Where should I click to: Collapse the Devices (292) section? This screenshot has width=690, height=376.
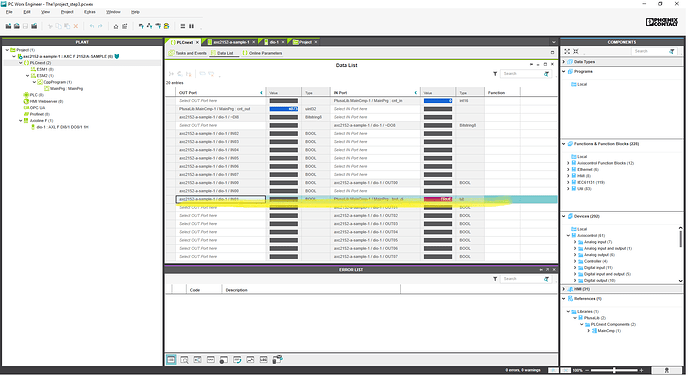click(564, 216)
